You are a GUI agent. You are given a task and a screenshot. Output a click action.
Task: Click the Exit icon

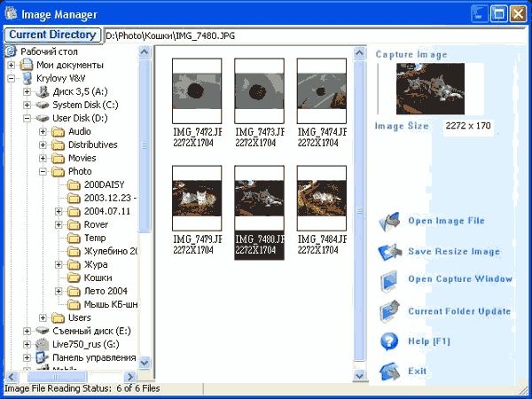click(389, 372)
